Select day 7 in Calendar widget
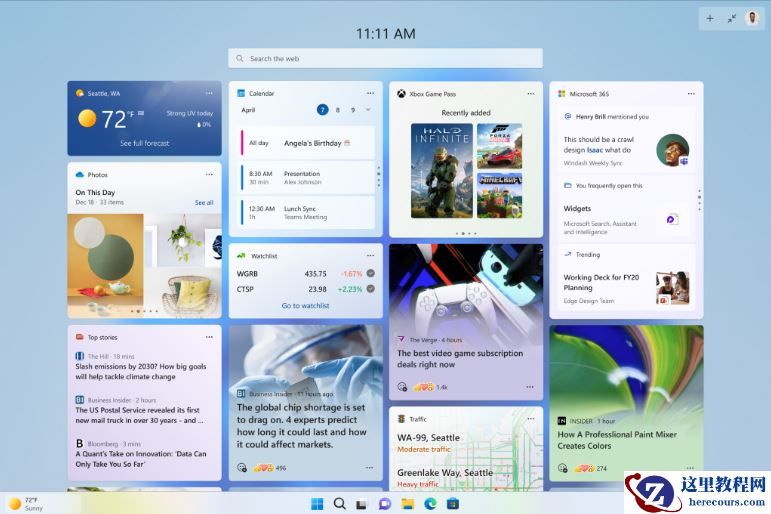Viewport: 771px width, 514px height. pos(323,110)
